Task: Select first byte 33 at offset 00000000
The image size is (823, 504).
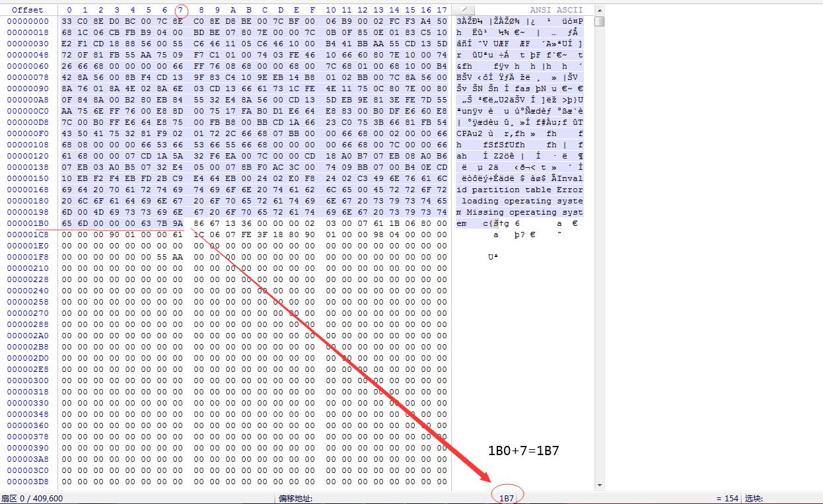Action: (67, 21)
